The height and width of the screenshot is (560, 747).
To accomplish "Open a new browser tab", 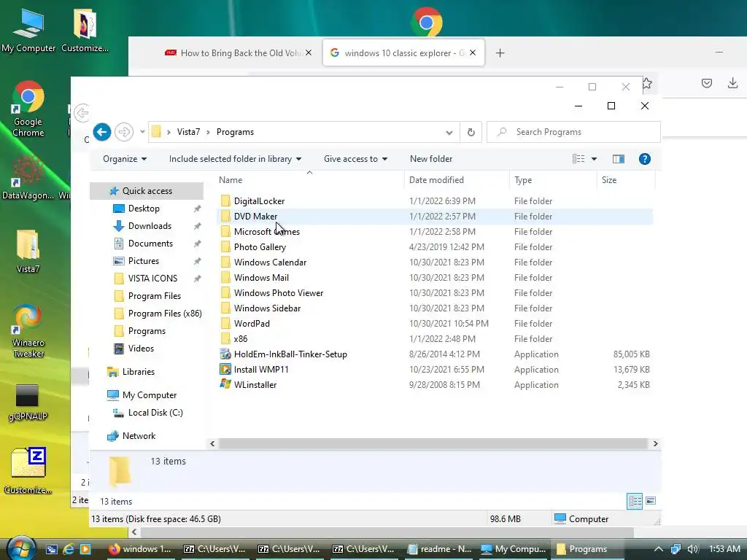I will (x=500, y=52).
